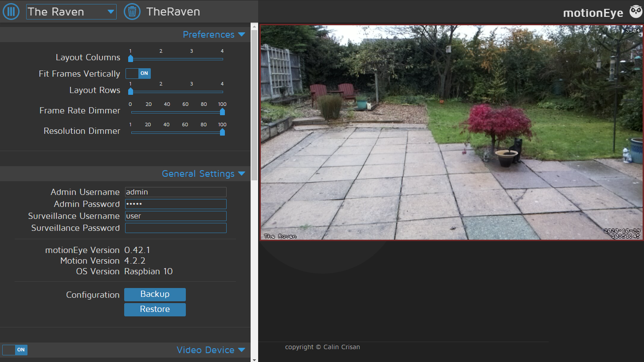Collapse the General Settings section
Screen dimensions: 644x362
pyautogui.click(x=203, y=174)
